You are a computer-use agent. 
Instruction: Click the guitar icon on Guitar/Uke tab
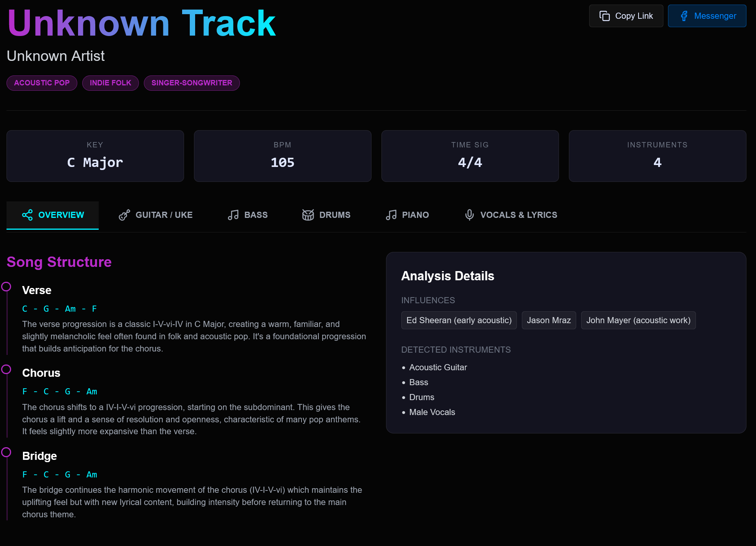pos(124,215)
